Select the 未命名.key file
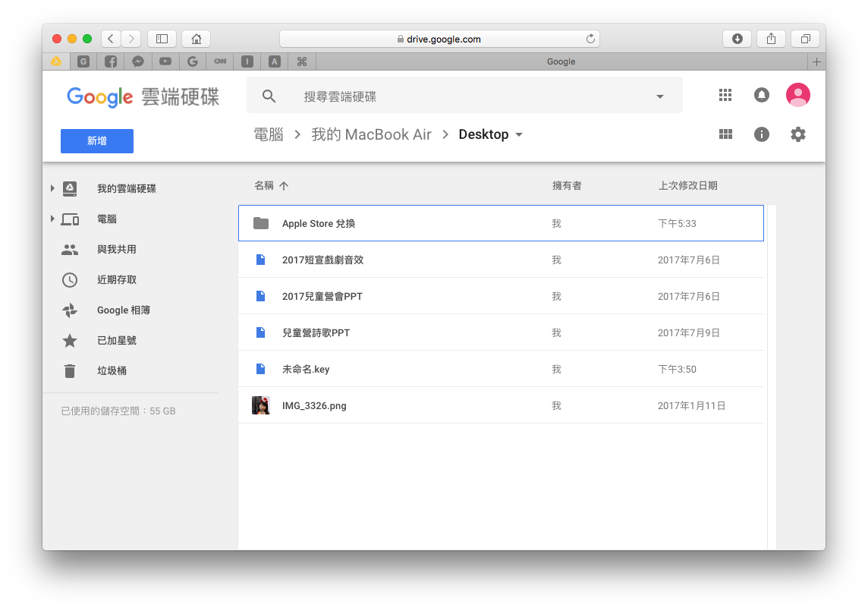 click(501, 369)
